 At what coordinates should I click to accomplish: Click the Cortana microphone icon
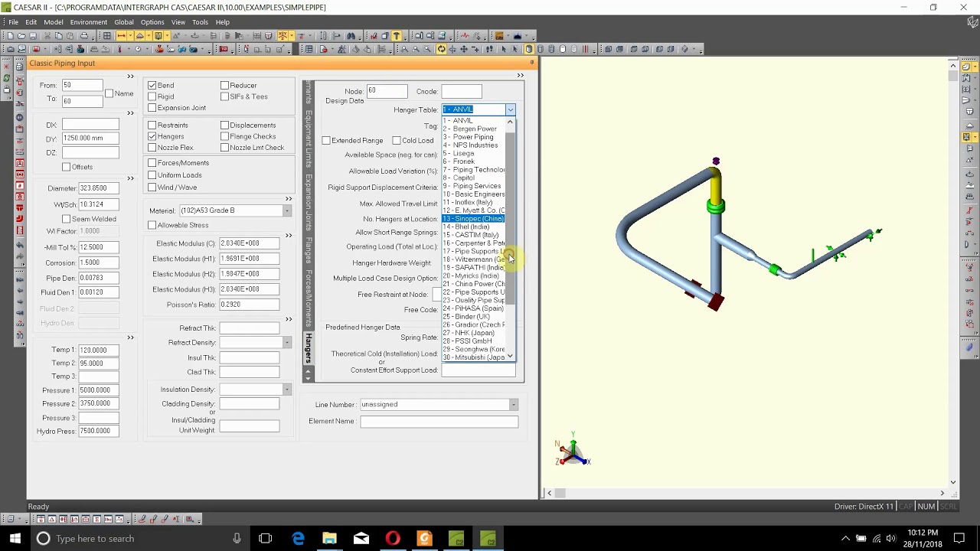[x=237, y=539]
